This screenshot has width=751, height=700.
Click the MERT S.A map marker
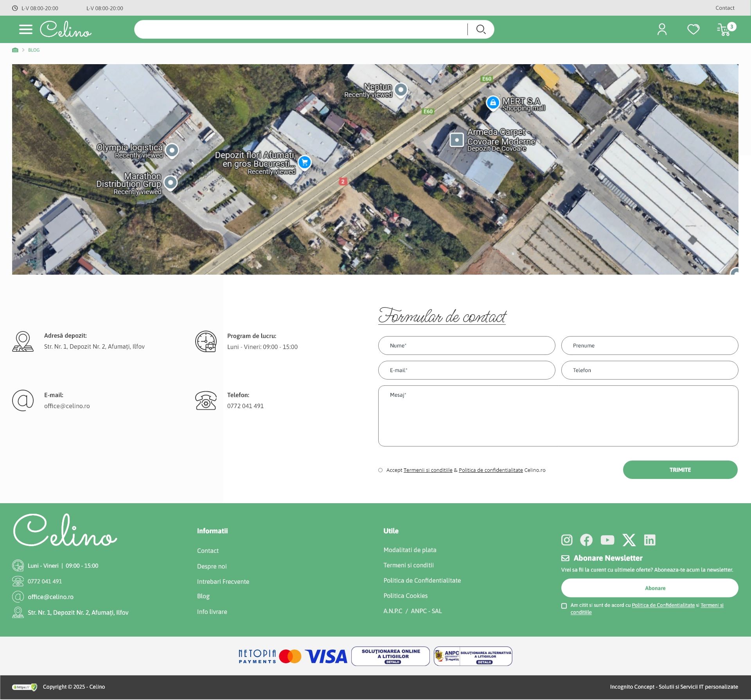tap(493, 103)
